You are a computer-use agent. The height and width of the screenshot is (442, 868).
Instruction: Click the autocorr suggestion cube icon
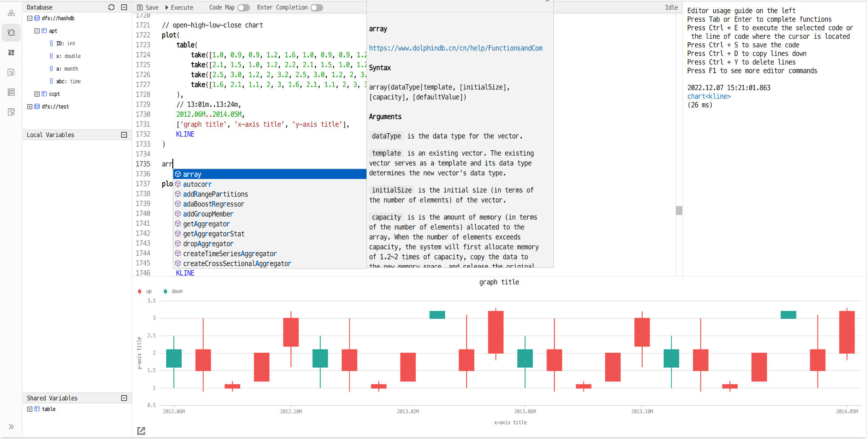coord(178,184)
